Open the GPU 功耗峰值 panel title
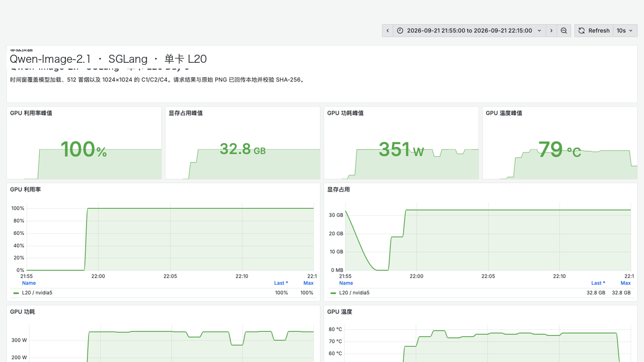 coord(345,113)
